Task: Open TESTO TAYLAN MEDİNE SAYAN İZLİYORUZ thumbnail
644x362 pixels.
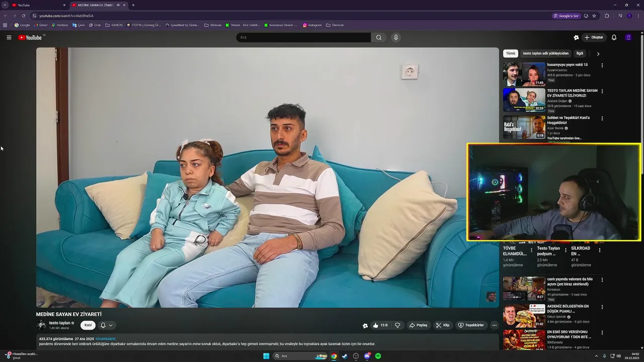Action: pyautogui.click(x=524, y=100)
